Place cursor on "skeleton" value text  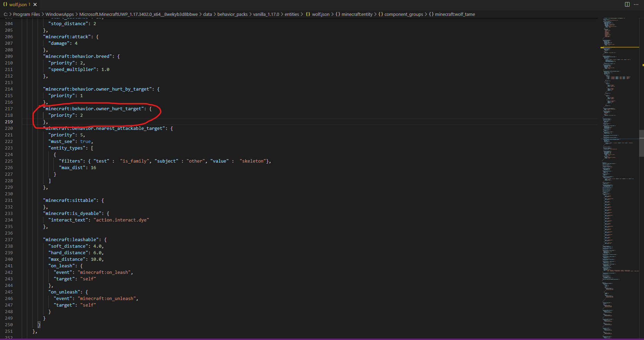253,161
